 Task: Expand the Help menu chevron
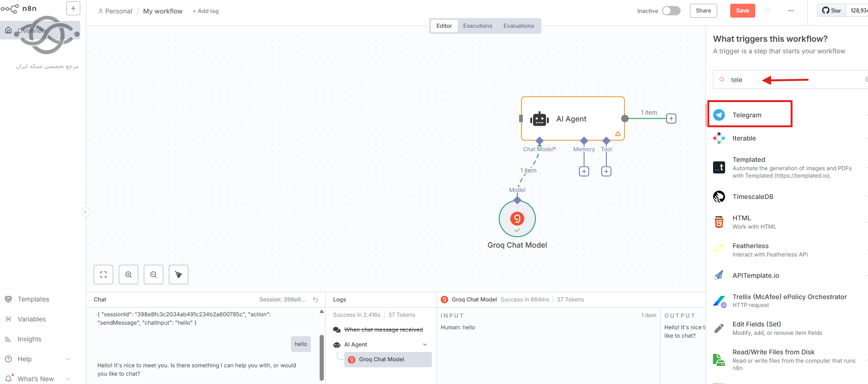[x=68, y=359]
